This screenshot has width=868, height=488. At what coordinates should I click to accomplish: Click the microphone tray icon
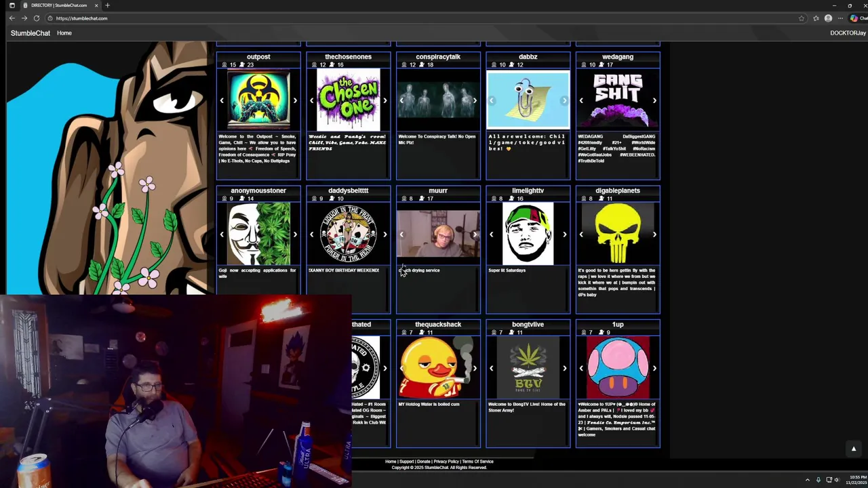coord(818,480)
